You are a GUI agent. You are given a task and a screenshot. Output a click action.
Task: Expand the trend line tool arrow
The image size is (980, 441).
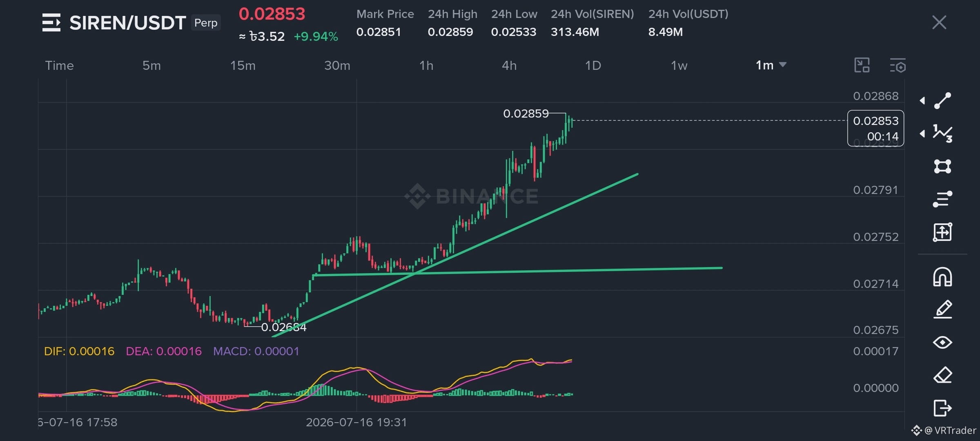[x=922, y=100]
